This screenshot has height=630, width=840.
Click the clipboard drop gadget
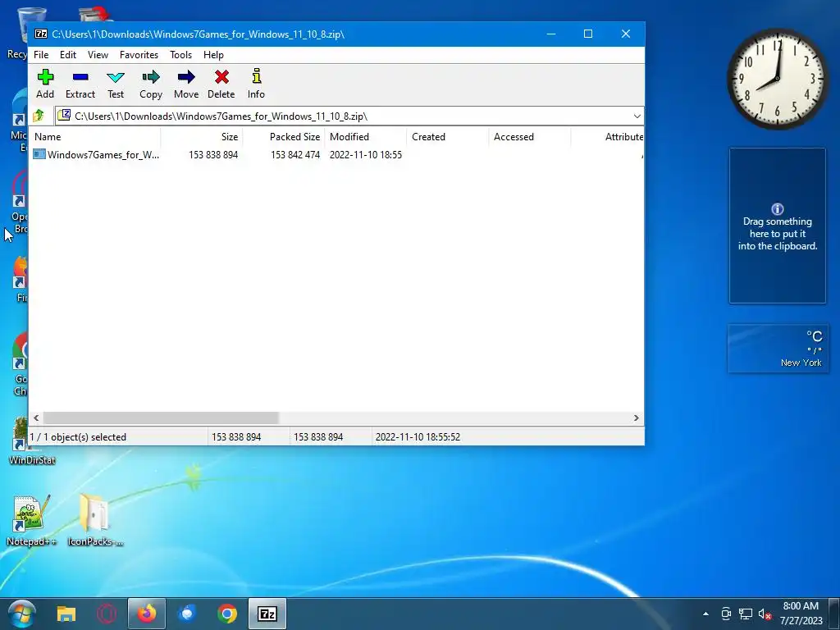tap(778, 226)
